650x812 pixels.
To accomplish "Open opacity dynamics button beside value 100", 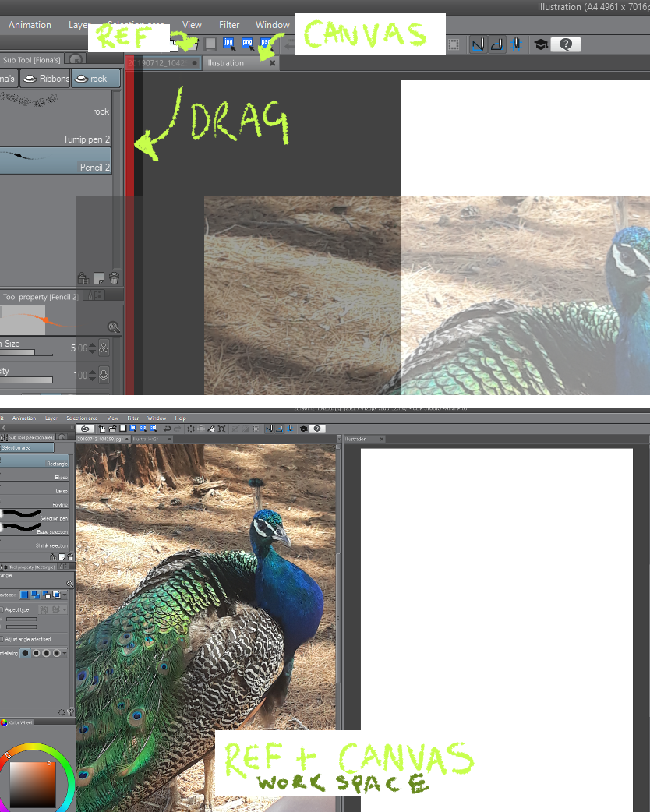I will coord(104,374).
